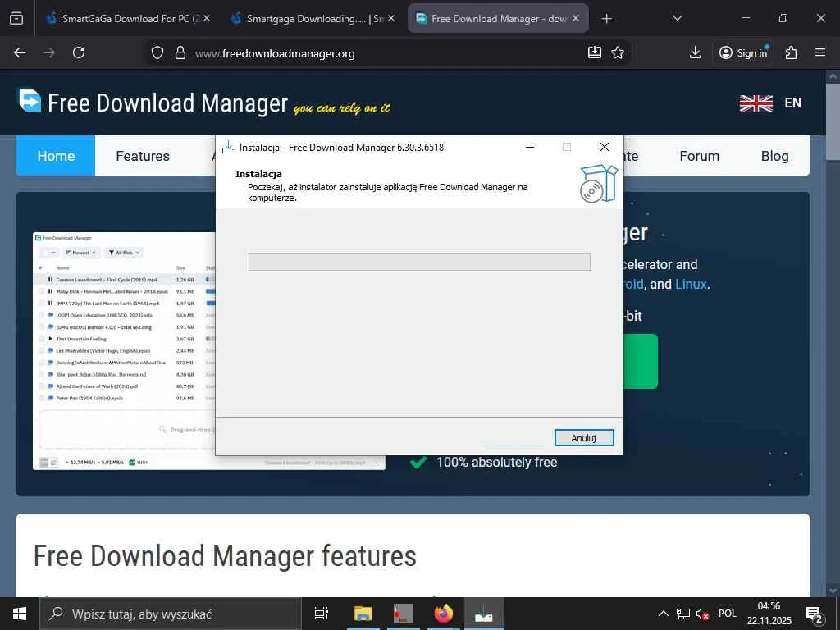The image size is (840, 630).
Task: Open File Explorer from the taskbar
Action: pos(363,614)
